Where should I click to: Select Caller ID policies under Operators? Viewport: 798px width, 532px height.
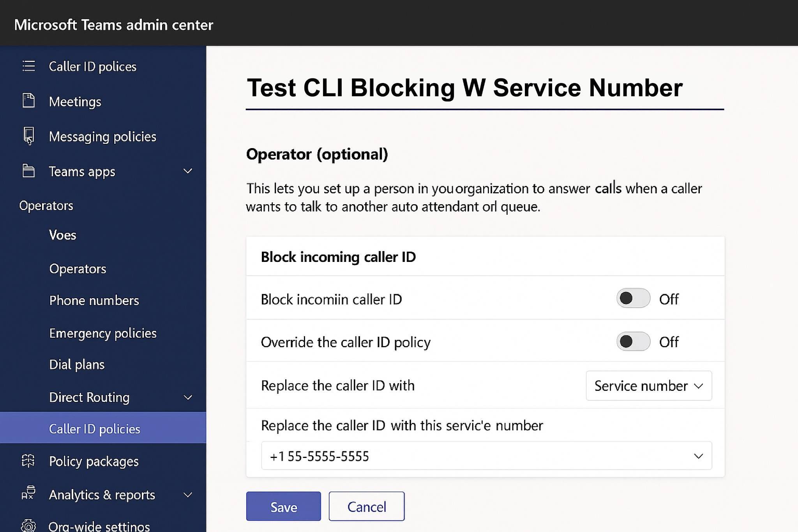pos(94,428)
